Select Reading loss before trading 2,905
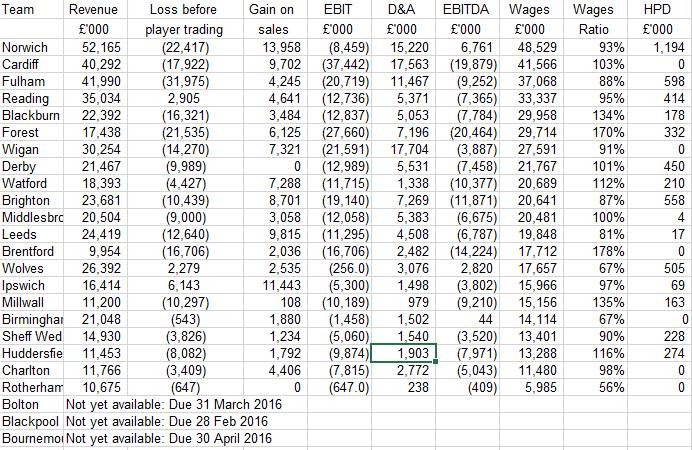The height and width of the screenshot is (450, 692). (x=185, y=98)
